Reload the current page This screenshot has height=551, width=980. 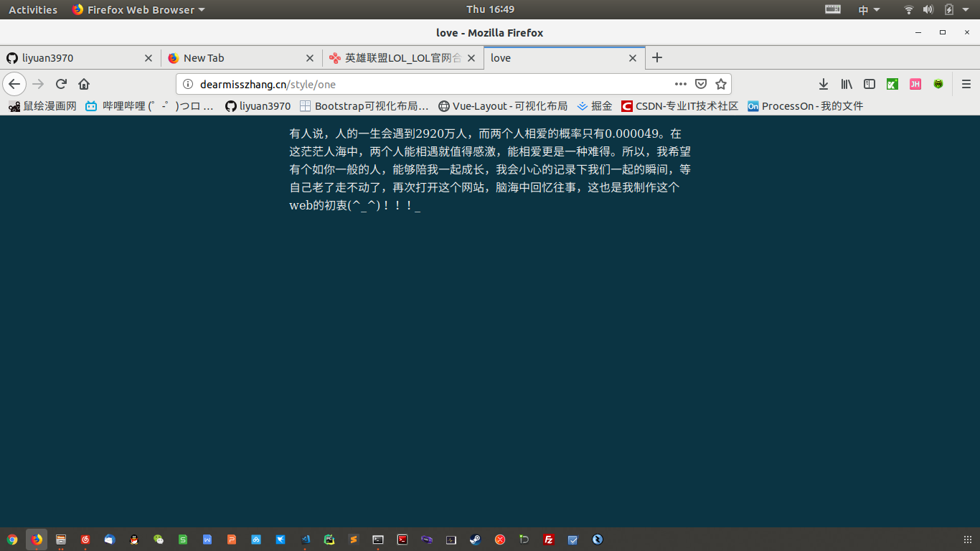(61, 84)
